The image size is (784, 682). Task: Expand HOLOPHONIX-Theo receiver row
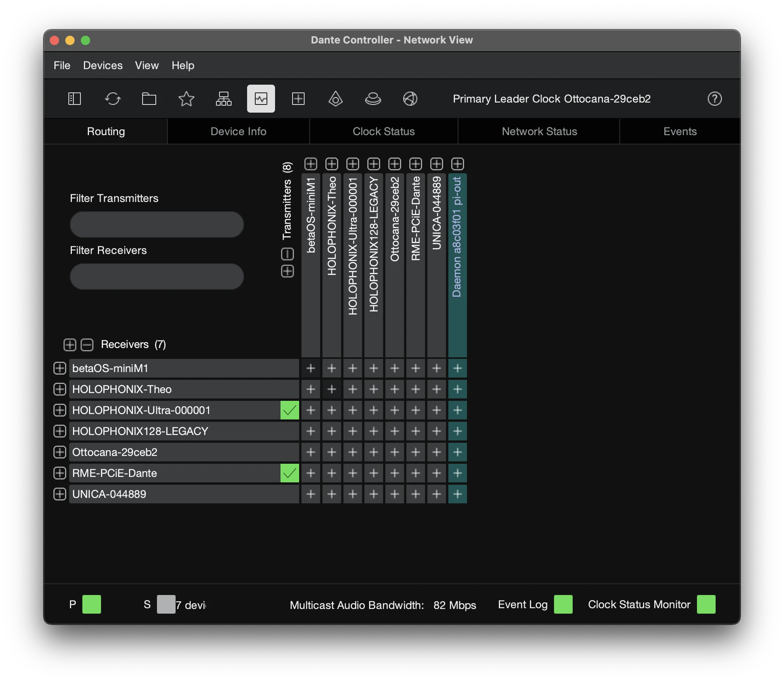(60, 389)
